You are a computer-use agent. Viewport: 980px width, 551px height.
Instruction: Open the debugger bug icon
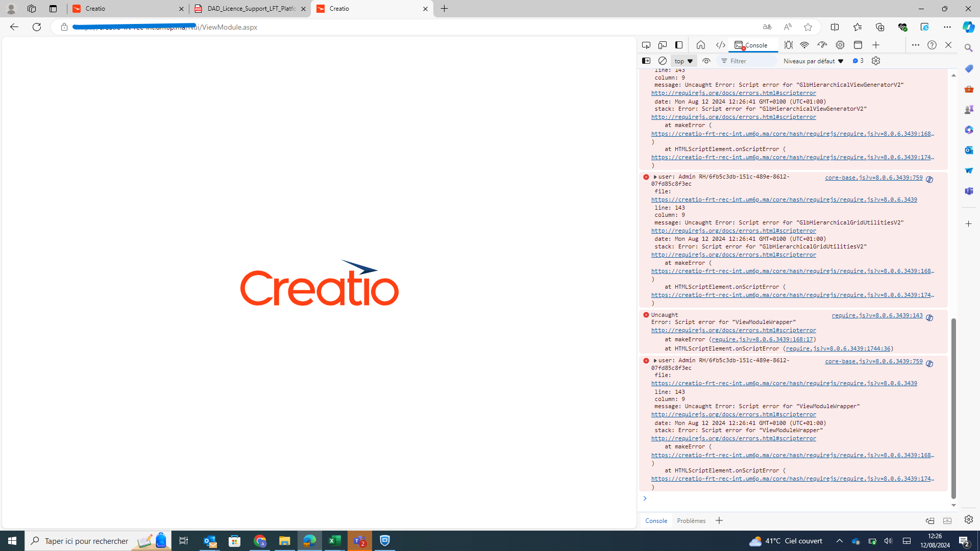click(x=788, y=45)
